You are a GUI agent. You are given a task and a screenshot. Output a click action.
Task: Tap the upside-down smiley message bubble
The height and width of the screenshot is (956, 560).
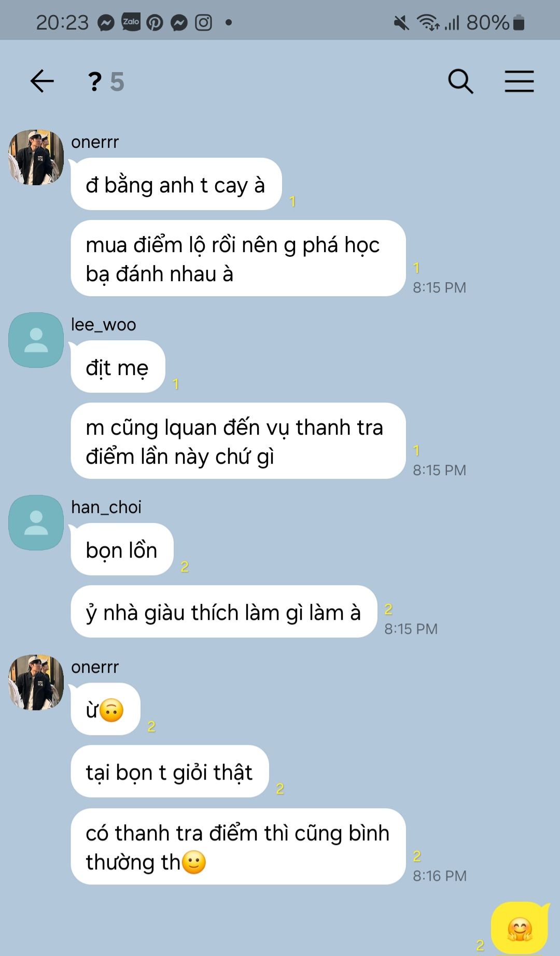pos(105,709)
